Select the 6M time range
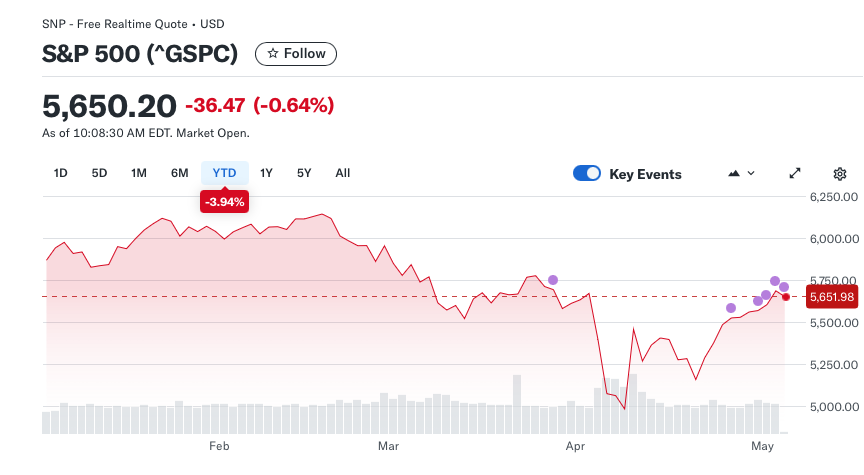 click(180, 173)
